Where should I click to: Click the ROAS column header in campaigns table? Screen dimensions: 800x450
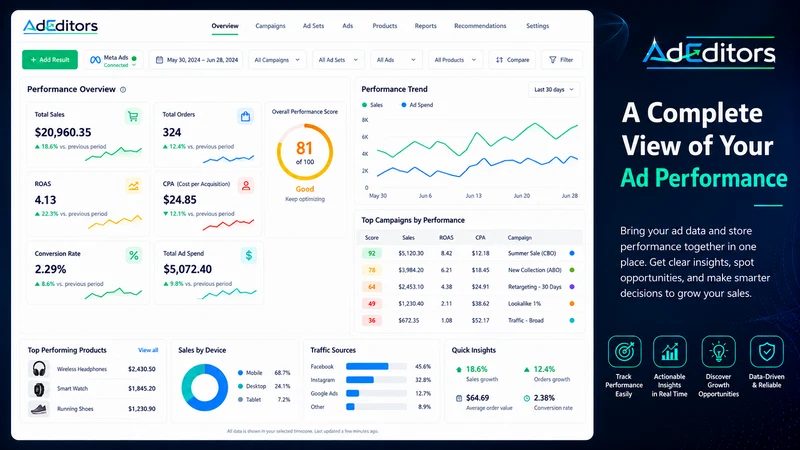[x=446, y=238]
